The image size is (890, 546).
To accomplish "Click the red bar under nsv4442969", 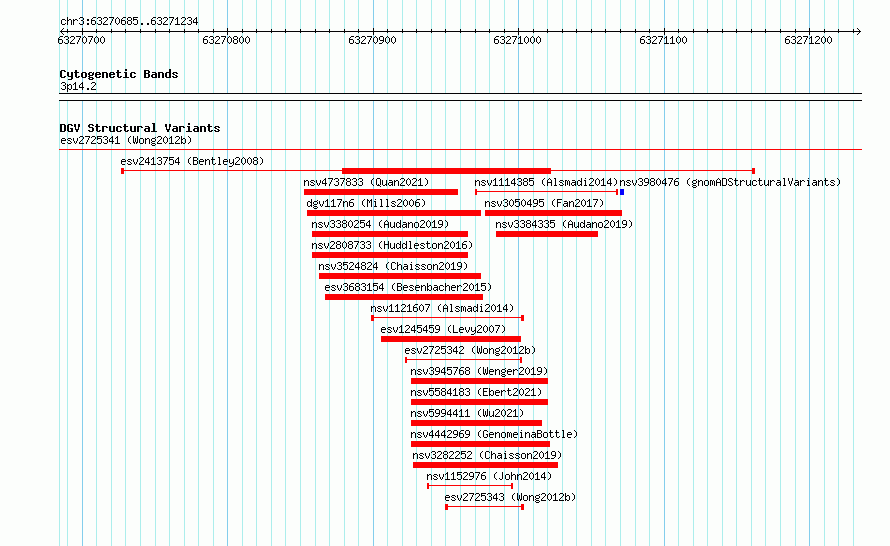I will click(480, 444).
